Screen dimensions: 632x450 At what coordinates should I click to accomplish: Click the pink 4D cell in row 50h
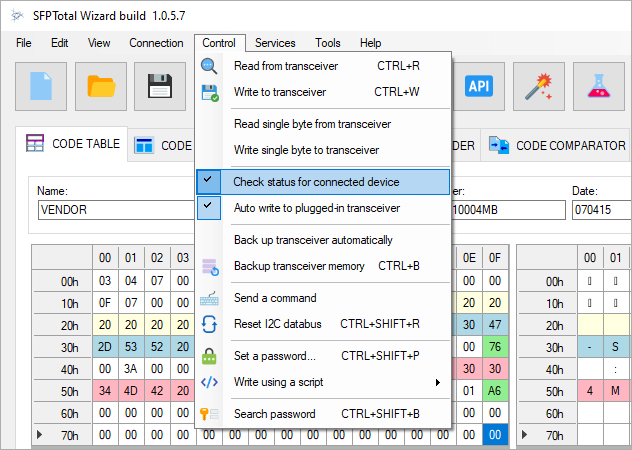point(131,391)
